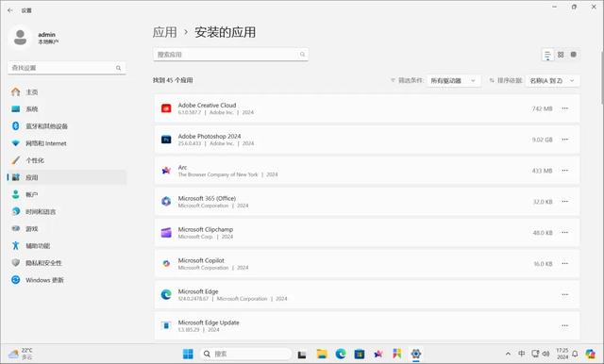This screenshot has width=604, height=364.
Task: Open more options menu for Arc
Action: tap(564, 171)
